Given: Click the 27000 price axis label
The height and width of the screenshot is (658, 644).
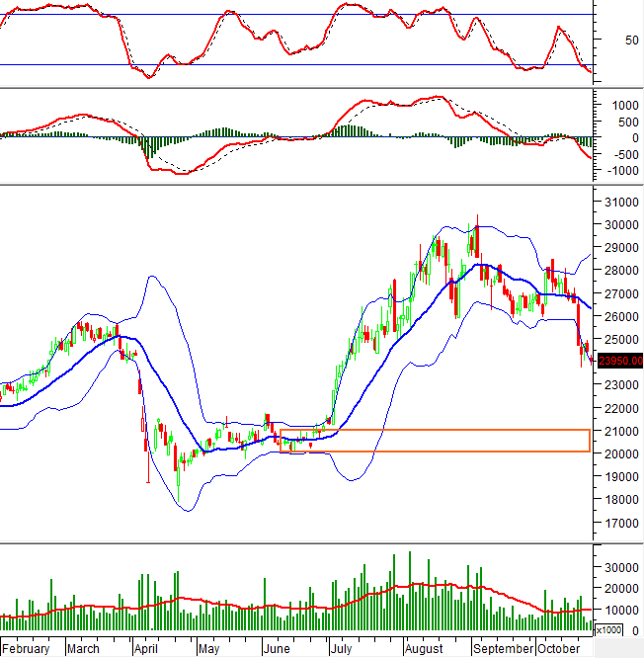Looking at the screenshot, I should point(618,294).
